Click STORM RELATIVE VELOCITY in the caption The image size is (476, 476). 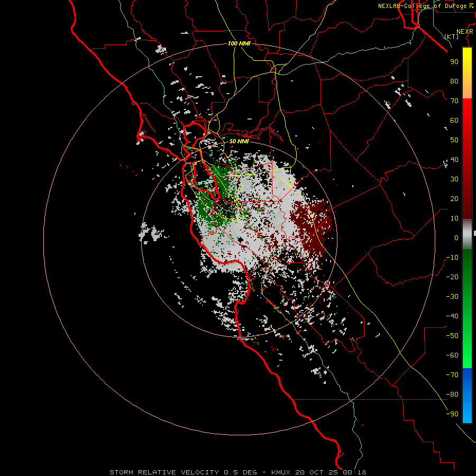tap(164, 472)
